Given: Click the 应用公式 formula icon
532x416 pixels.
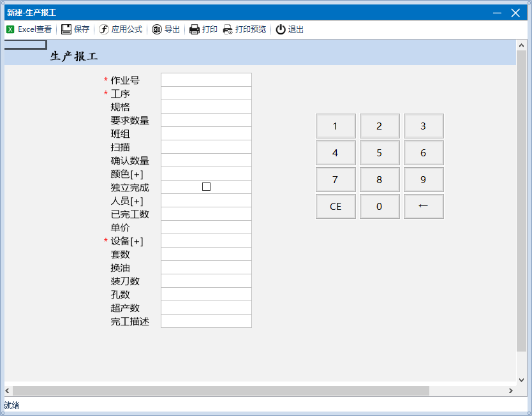Looking at the screenshot, I should click(104, 29).
